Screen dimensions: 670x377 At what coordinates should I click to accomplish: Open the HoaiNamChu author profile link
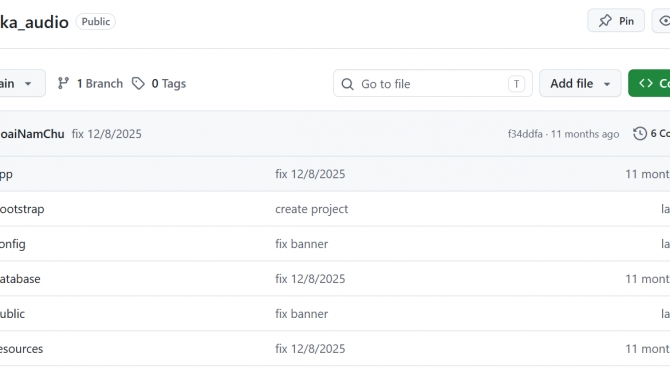click(32, 134)
